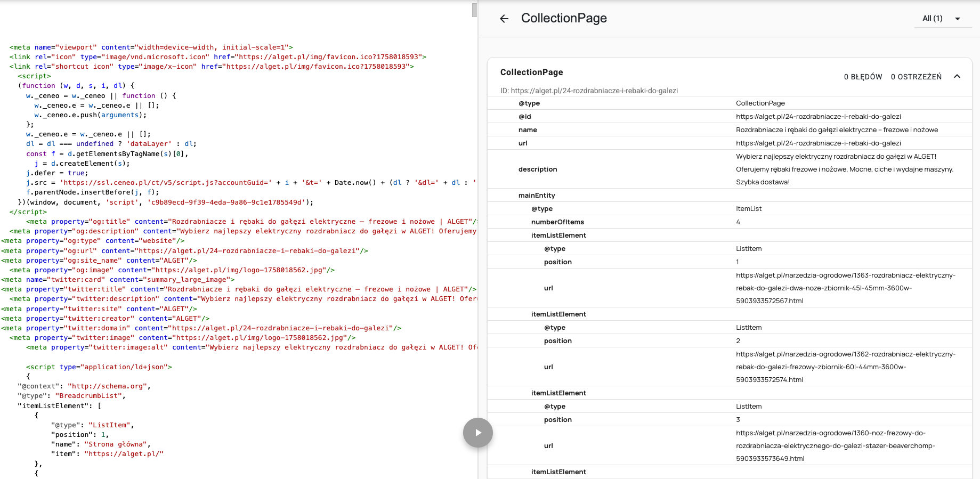980x479 pixels.
Task: Click the twitter:domain meta tag line
Action: 201,328
